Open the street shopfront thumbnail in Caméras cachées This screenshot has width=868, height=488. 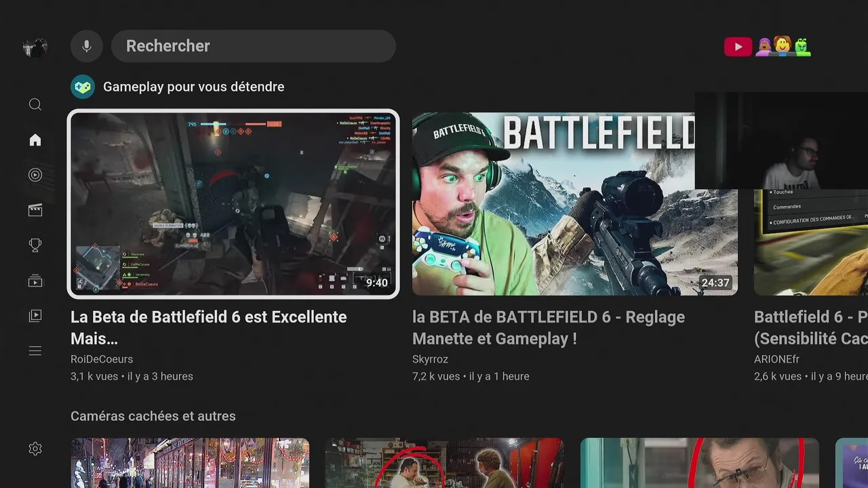pos(190,463)
